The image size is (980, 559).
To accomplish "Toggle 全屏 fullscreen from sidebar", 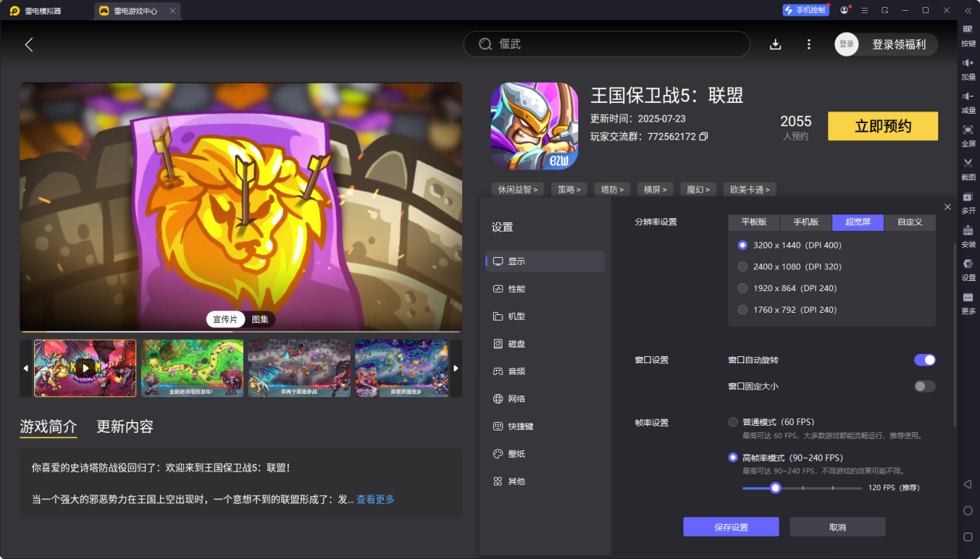I will coord(968,135).
